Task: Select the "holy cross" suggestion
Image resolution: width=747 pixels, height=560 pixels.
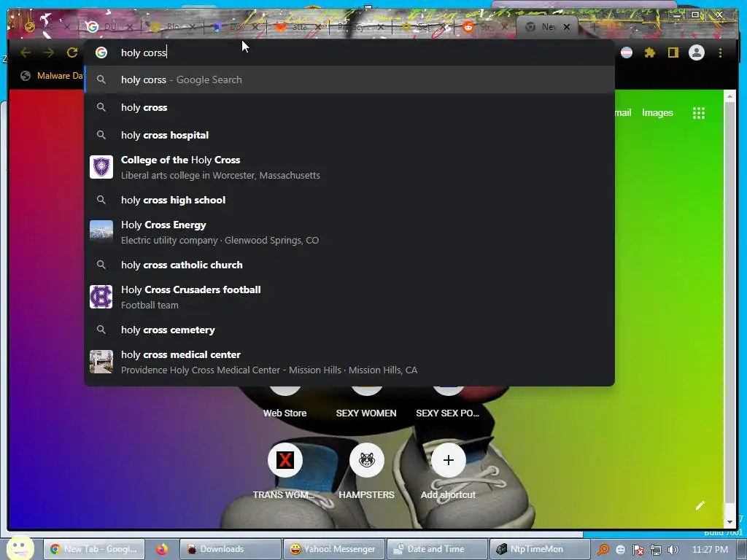Action: pos(349,107)
